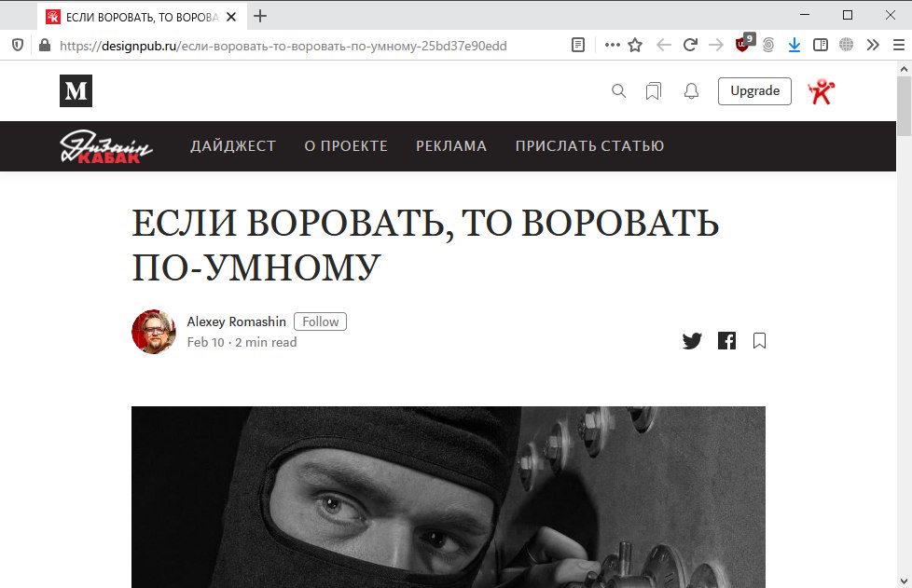Go to ПРИСЛАТЬ СТАТЬЮ page
This screenshot has height=588, width=912.
[589, 146]
